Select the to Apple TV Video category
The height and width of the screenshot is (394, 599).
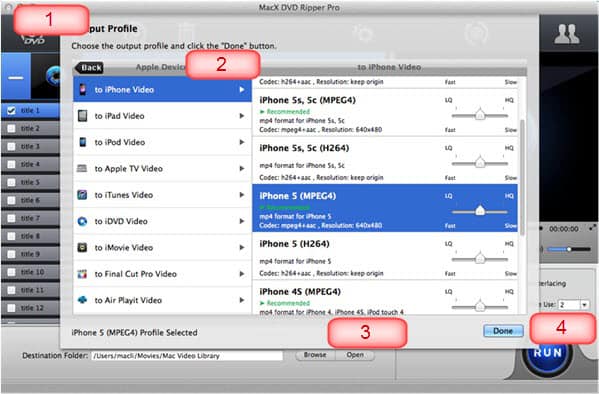(x=162, y=168)
